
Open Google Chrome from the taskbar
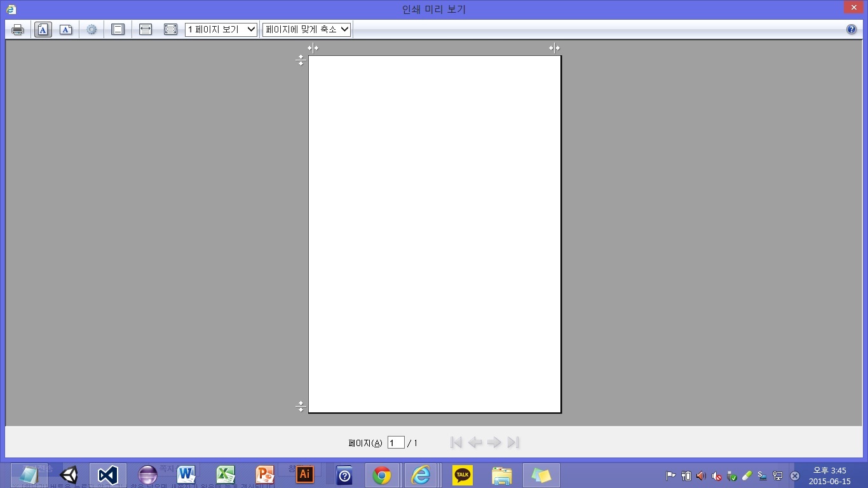[x=382, y=475]
